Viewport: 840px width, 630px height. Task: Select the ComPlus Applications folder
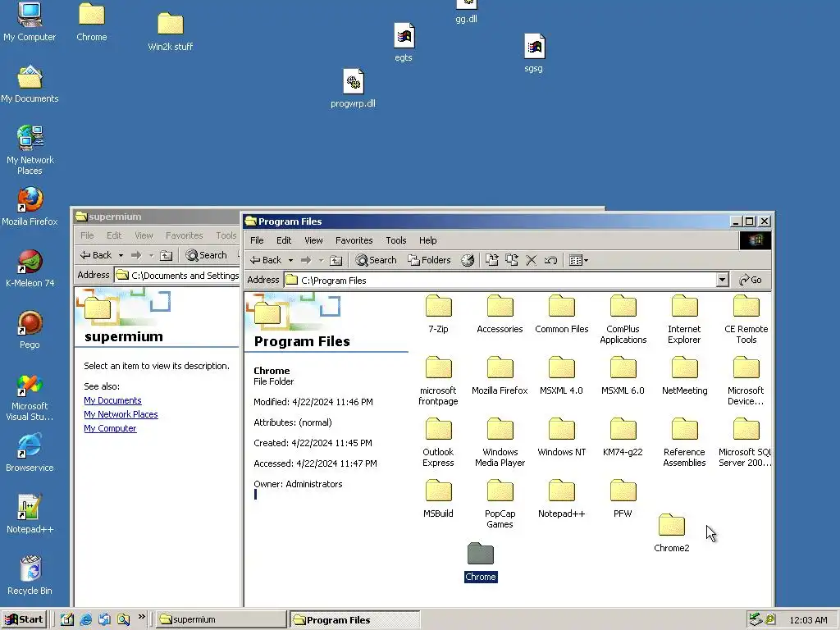coord(623,320)
